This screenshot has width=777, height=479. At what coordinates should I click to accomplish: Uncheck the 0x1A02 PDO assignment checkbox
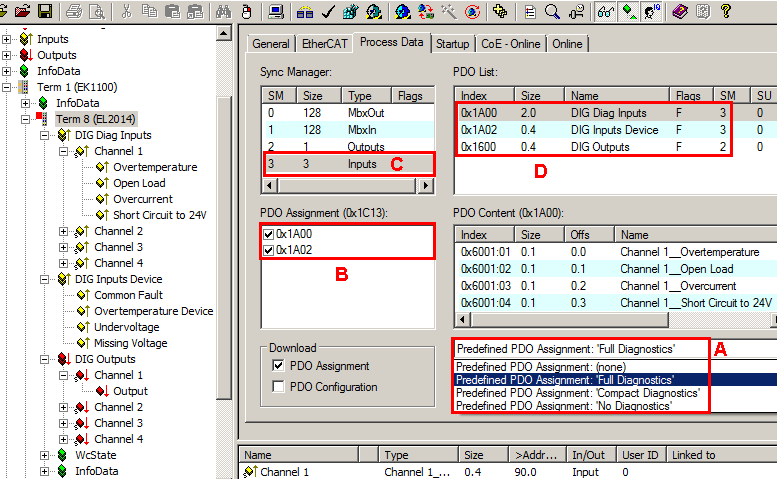269,250
